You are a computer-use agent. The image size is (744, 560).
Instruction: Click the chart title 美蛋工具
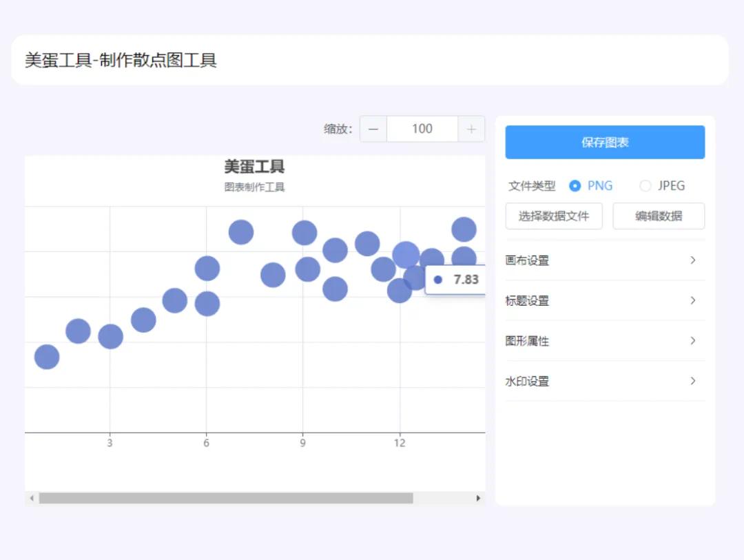[254, 167]
